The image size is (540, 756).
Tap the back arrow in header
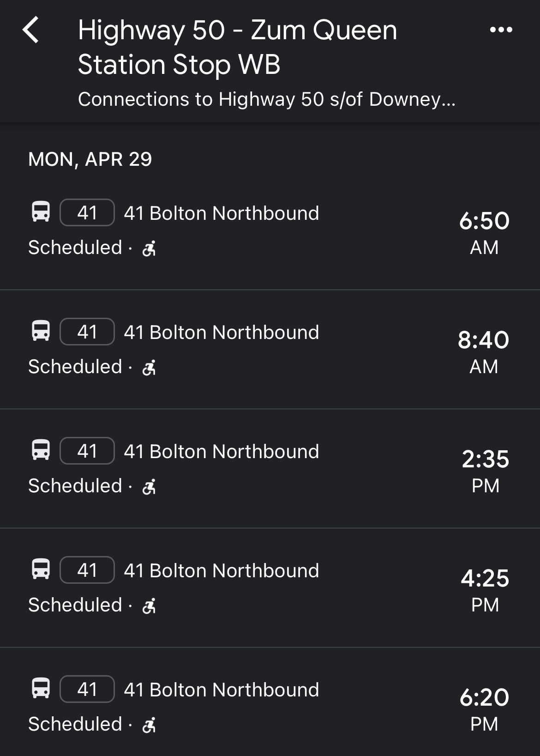click(31, 30)
